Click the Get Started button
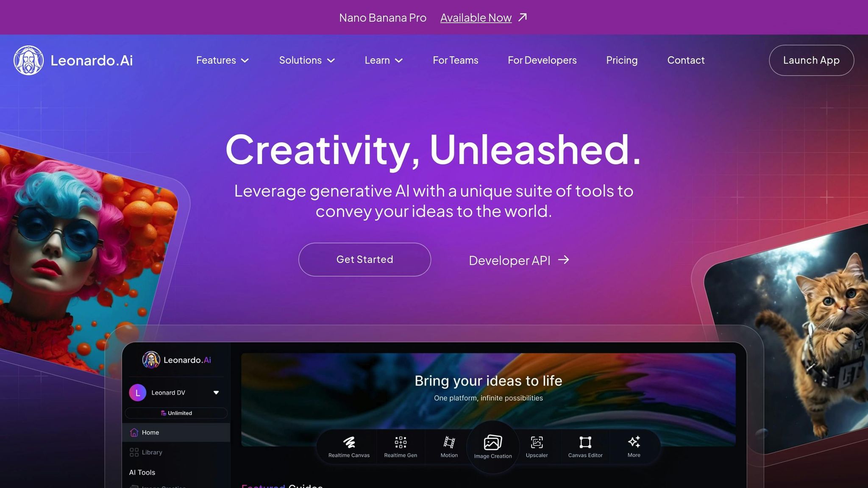 [x=364, y=259]
